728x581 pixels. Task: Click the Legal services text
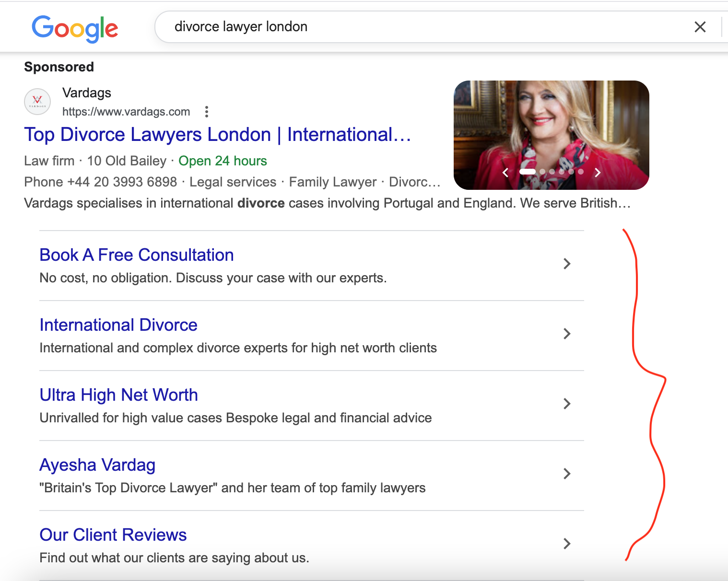click(x=233, y=182)
